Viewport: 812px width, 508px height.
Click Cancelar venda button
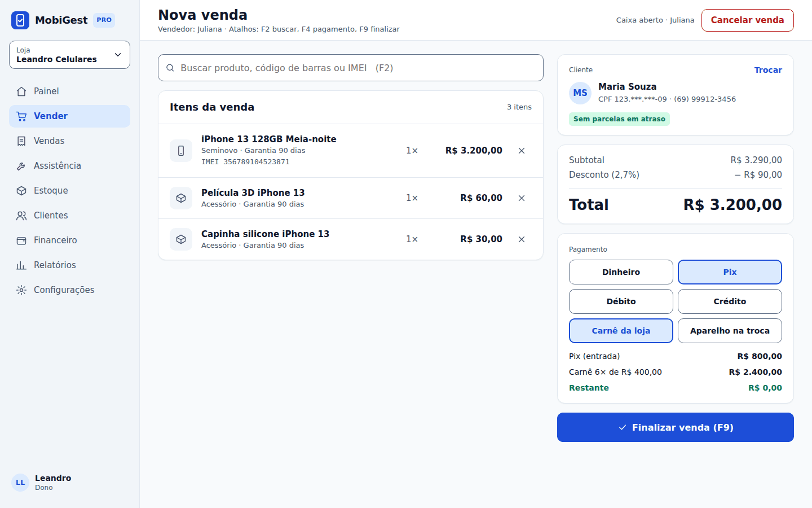[747, 20]
